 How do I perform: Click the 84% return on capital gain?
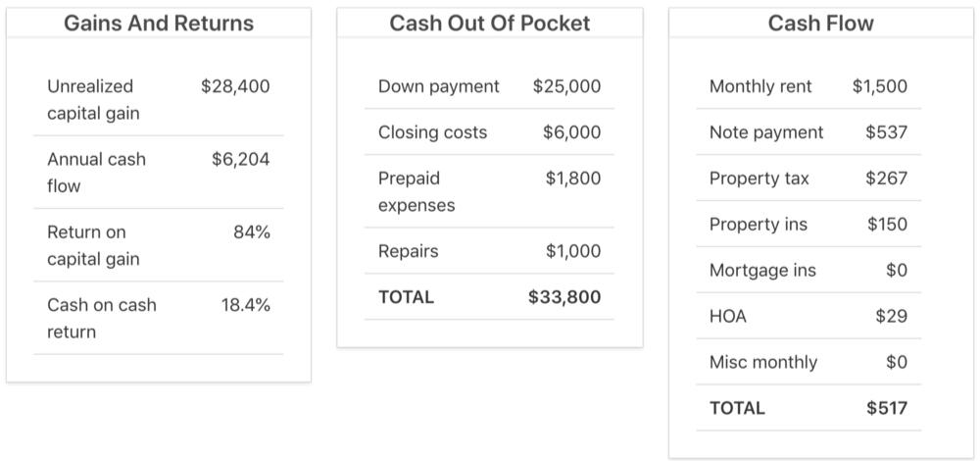point(252,232)
